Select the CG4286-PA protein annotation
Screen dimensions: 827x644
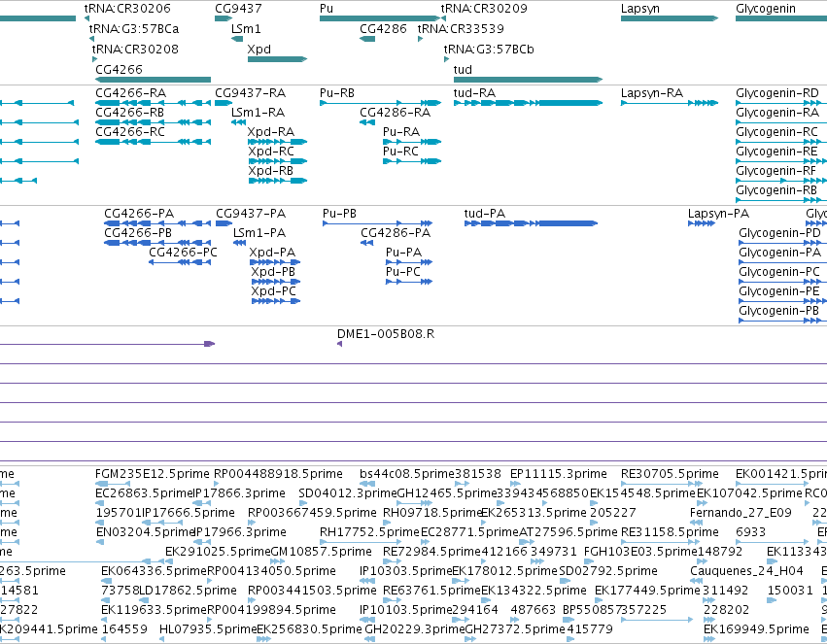click(x=367, y=243)
